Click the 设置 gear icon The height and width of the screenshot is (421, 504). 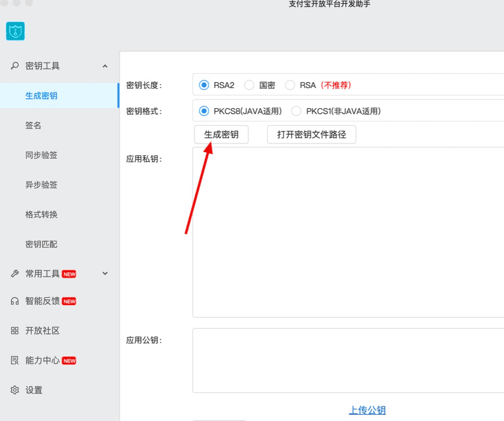[14, 390]
